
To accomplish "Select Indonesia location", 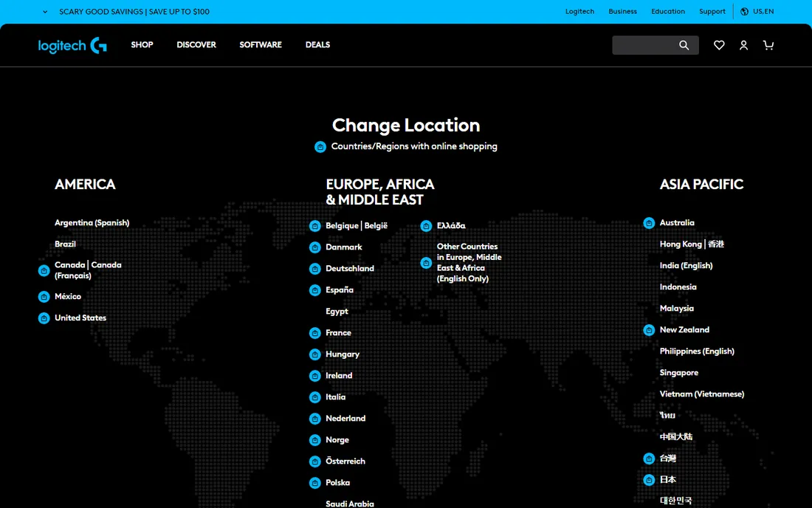I will click(x=678, y=287).
